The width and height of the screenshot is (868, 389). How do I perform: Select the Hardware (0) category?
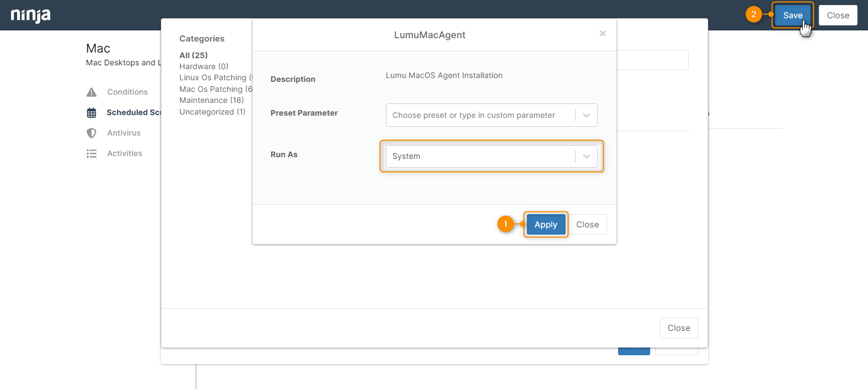pos(203,66)
